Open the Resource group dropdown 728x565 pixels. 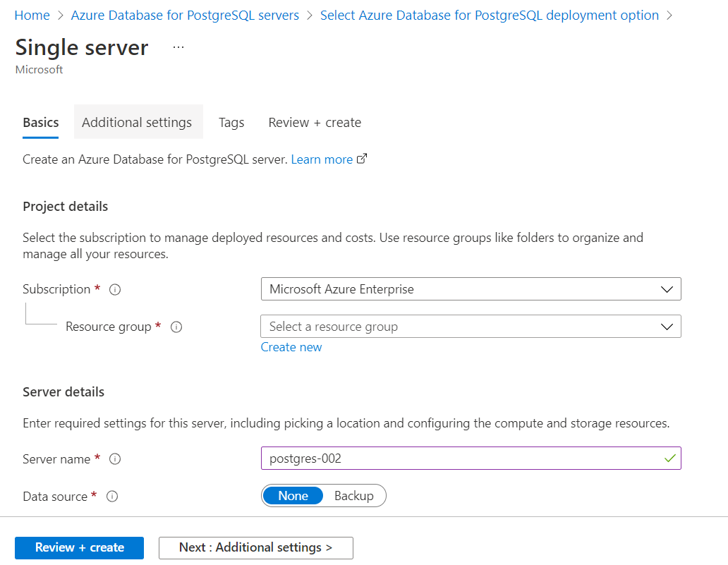point(666,326)
